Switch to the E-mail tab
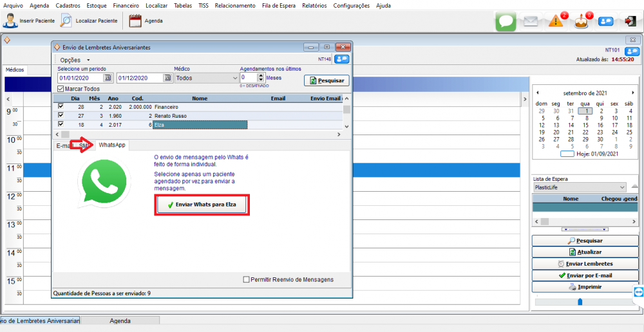The width and height of the screenshot is (644, 332). click(63, 145)
